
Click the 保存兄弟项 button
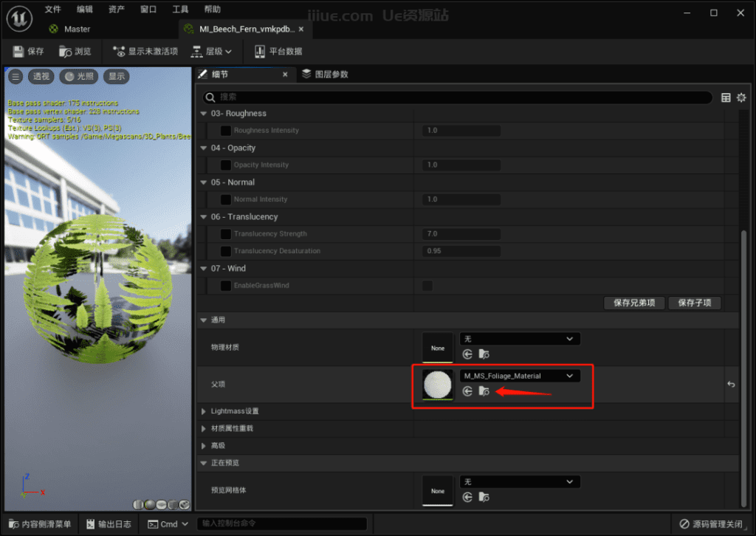tap(633, 303)
